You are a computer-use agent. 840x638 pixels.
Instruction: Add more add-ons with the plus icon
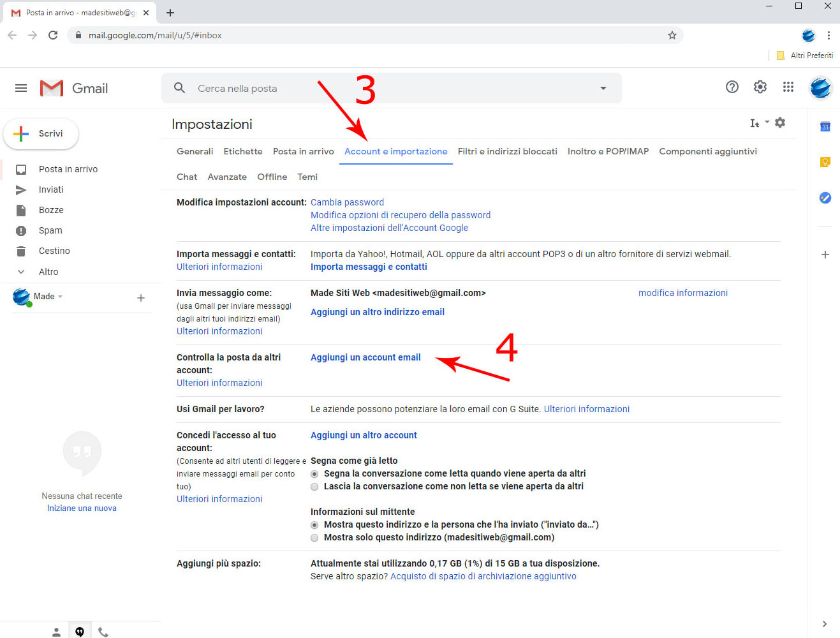pos(825,255)
